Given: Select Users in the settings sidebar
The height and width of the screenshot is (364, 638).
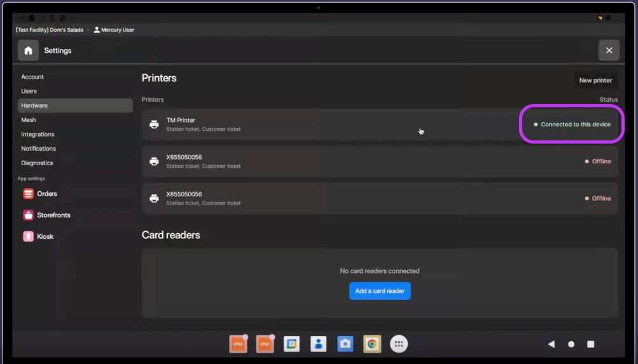Looking at the screenshot, I should [x=29, y=91].
